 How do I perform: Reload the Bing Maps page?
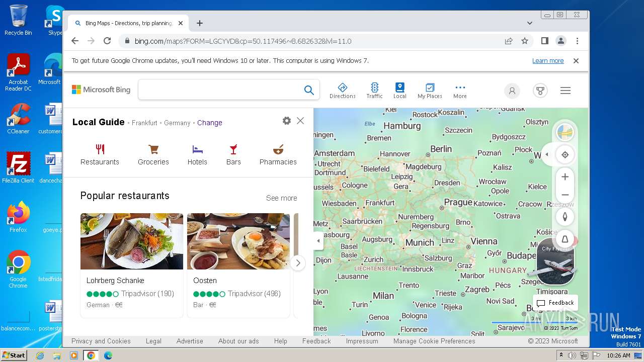click(x=107, y=41)
